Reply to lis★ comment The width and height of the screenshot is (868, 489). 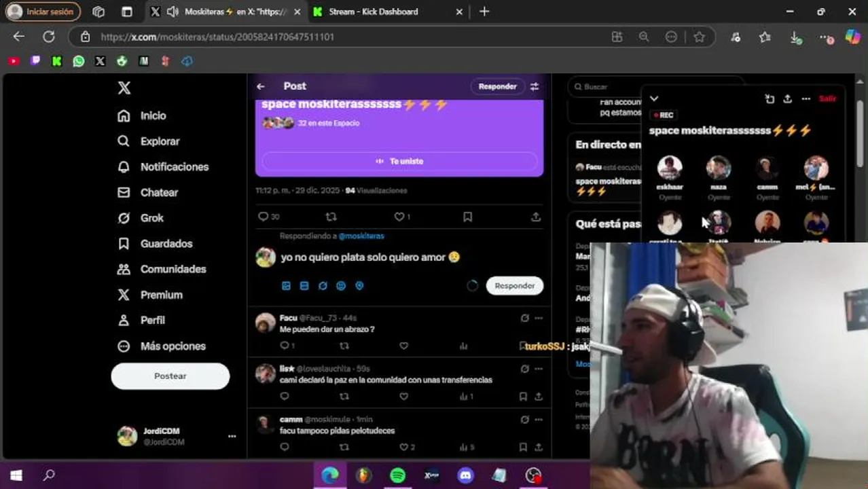click(285, 397)
